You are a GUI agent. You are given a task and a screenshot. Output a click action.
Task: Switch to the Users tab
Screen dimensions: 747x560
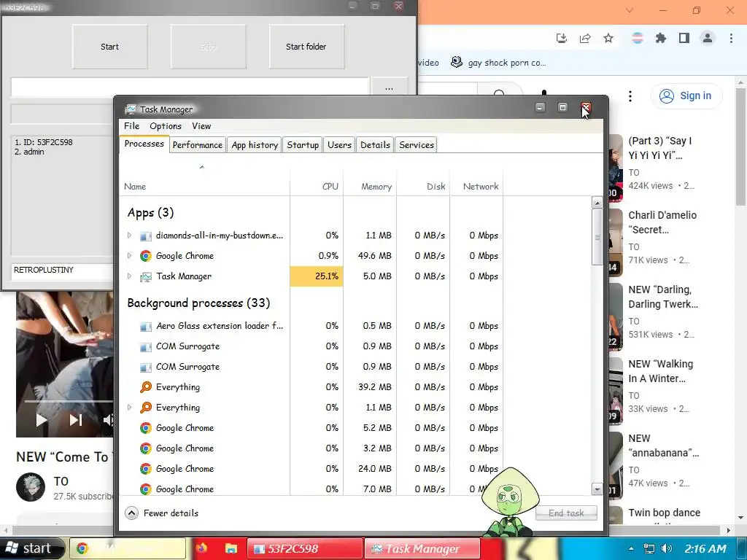339,145
